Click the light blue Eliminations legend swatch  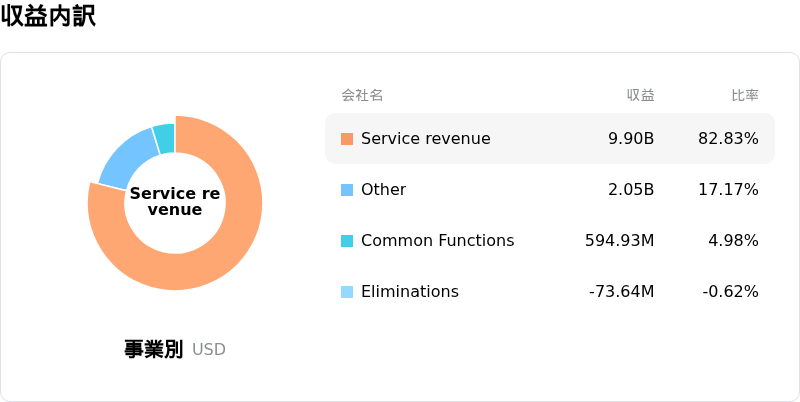coord(347,292)
